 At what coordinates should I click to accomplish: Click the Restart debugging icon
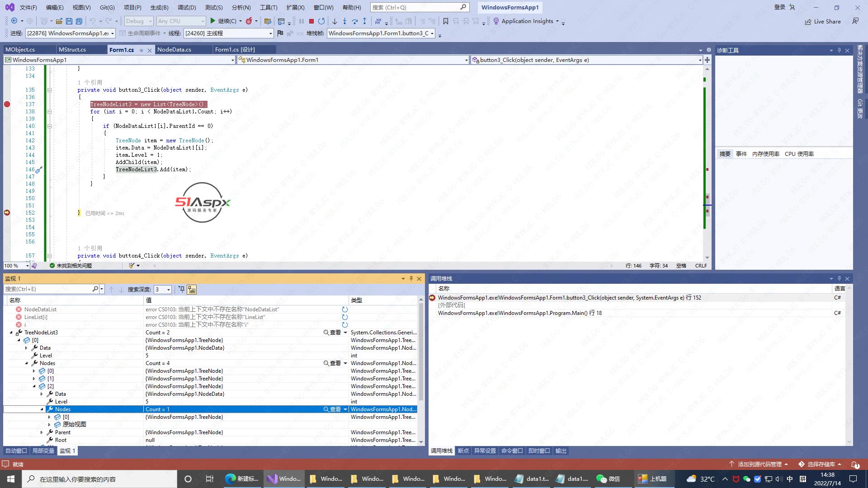[x=321, y=21]
